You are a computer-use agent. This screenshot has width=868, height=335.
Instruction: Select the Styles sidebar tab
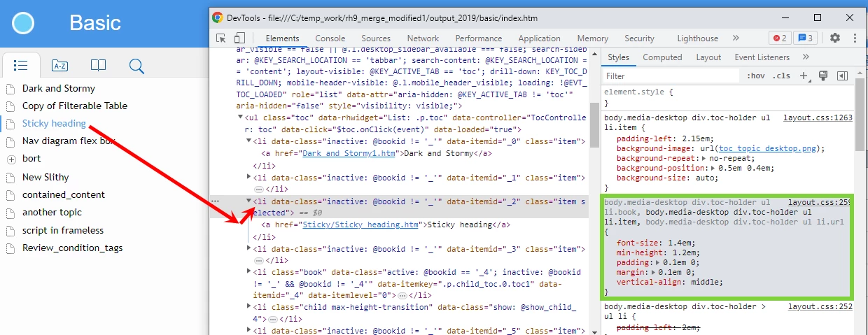pos(618,57)
